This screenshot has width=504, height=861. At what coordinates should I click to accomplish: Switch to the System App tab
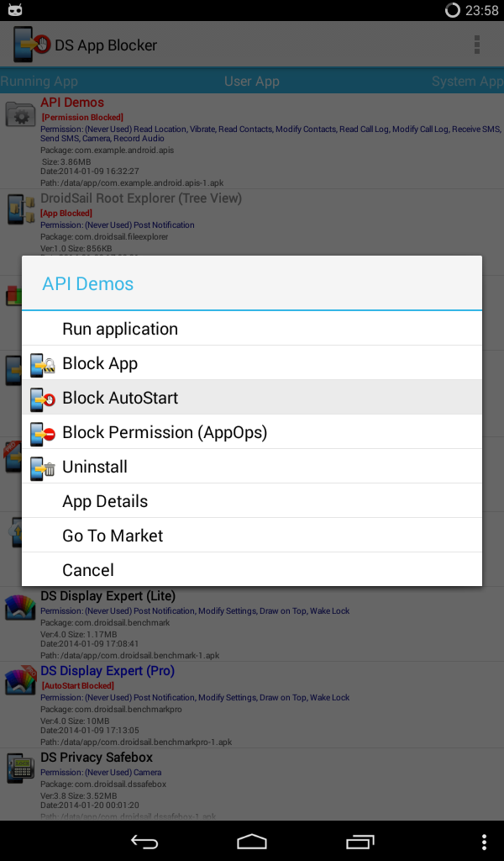[467, 82]
